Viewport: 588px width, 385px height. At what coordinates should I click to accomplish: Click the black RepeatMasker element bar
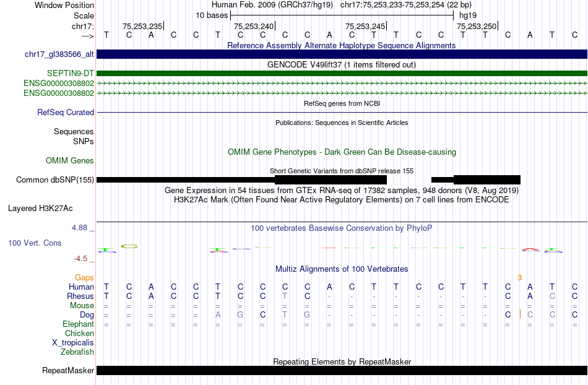tap(342, 370)
